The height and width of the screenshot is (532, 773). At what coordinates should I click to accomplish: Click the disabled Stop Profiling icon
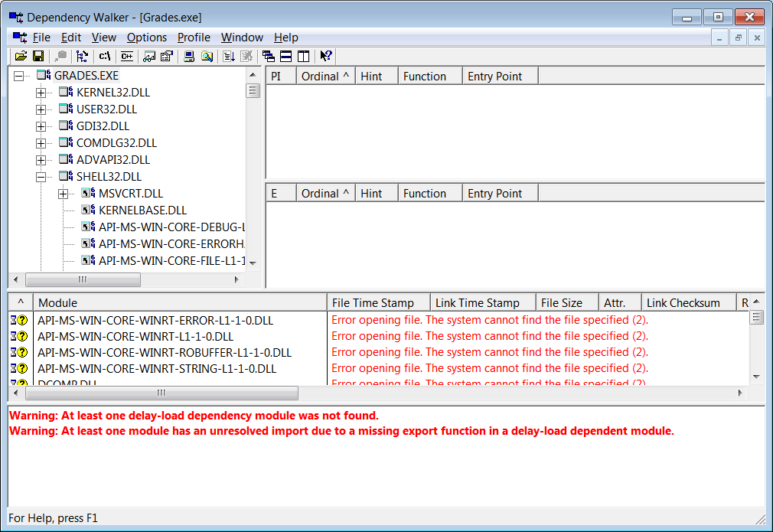pyautogui.click(x=246, y=56)
